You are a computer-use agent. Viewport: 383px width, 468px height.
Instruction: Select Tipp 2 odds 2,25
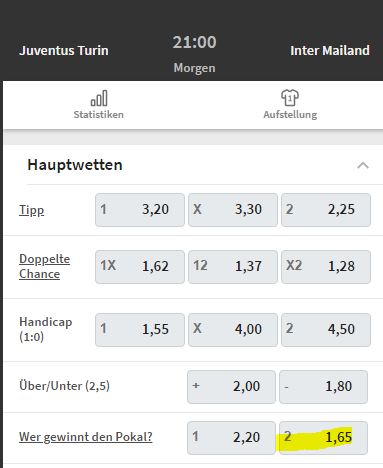tap(326, 210)
